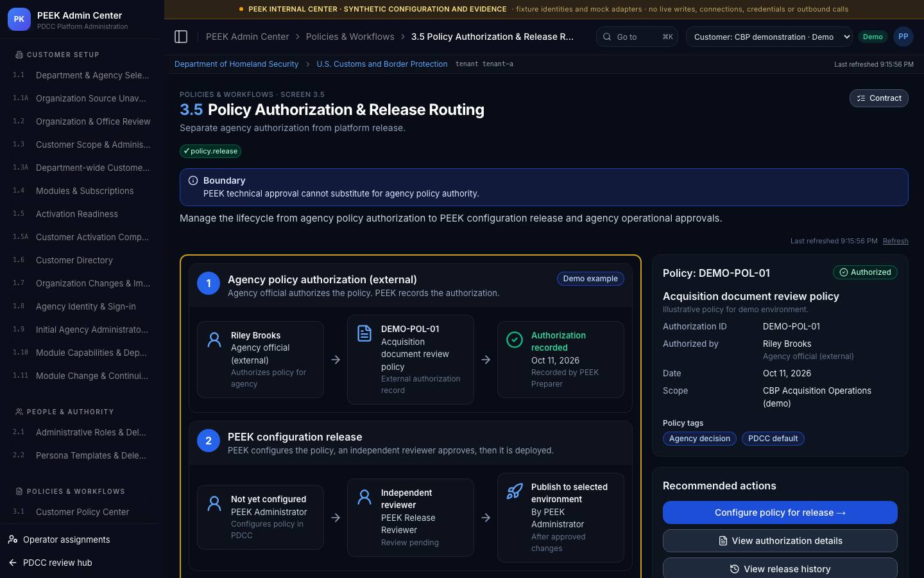
Task: Click the Boundary info icon
Action: coord(193,180)
